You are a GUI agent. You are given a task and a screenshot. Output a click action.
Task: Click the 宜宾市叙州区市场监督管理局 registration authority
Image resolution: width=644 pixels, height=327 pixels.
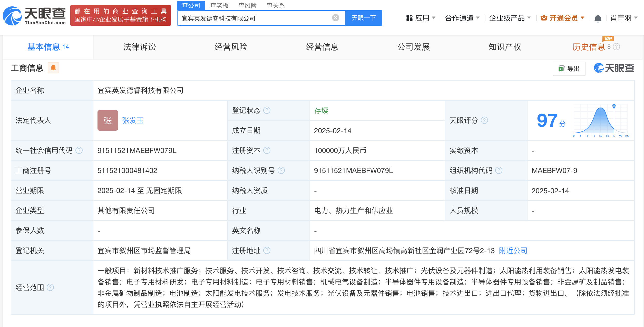click(x=144, y=251)
